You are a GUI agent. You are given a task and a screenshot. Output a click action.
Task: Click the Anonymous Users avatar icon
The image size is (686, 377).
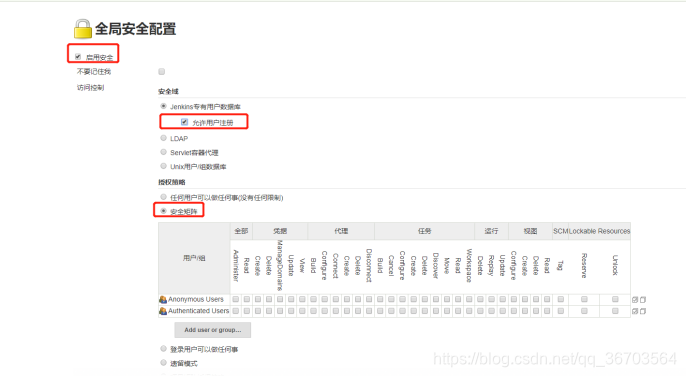[x=163, y=300]
